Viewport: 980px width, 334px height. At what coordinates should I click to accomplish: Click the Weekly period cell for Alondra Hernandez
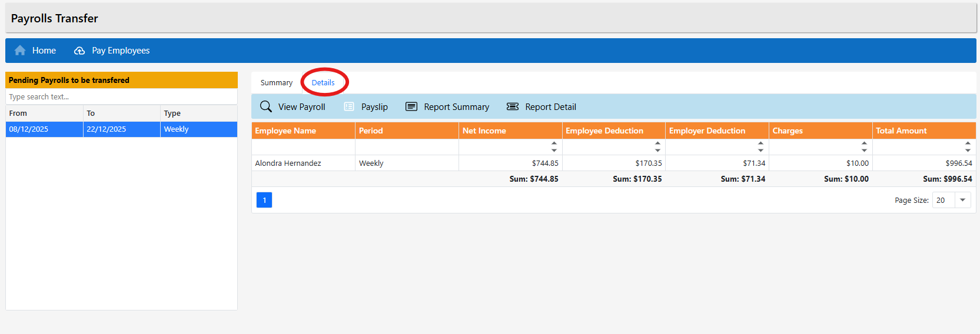pos(407,163)
